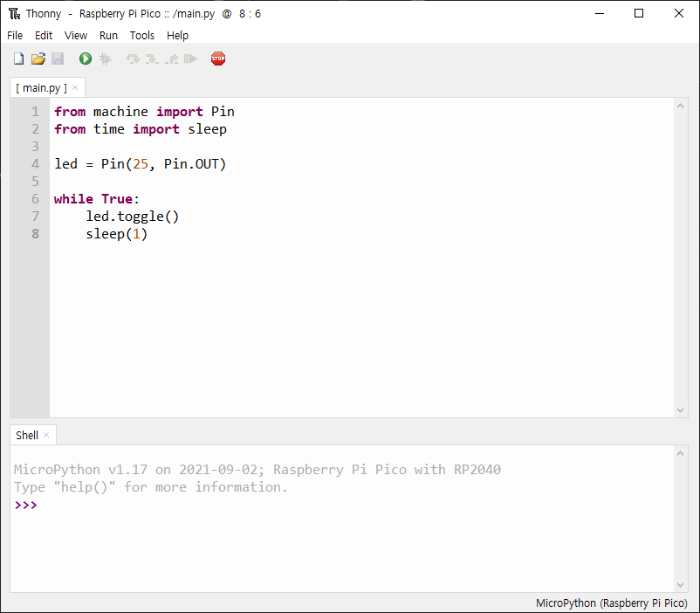Click line number 8 in gutter
Image resolution: width=700 pixels, height=613 pixels.
point(35,234)
